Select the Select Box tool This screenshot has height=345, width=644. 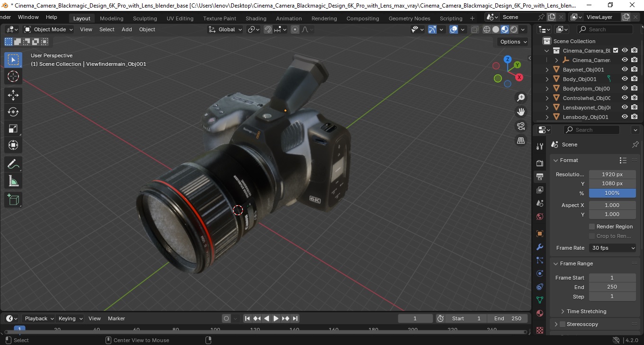coord(13,59)
